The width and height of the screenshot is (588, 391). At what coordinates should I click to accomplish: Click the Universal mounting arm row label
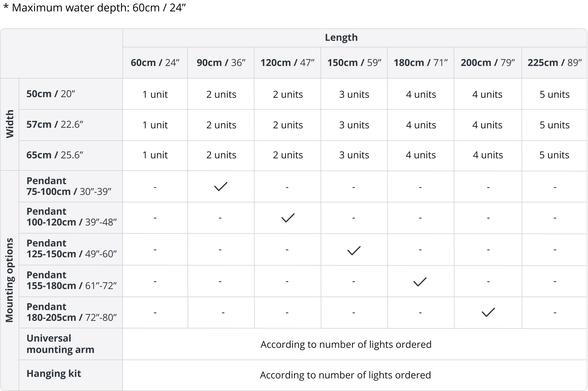click(x=60, y=344)
